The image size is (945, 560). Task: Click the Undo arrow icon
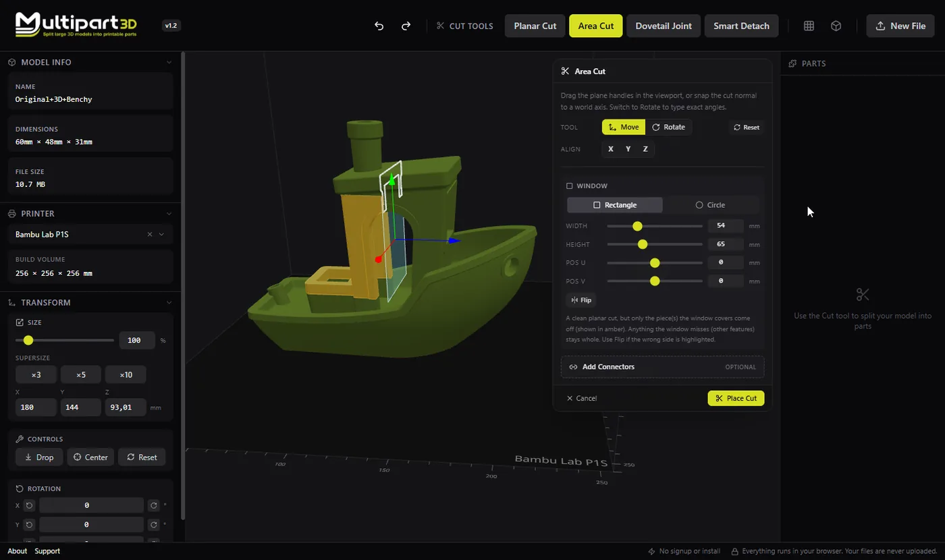pyautogui.click(x=379, y=26)
